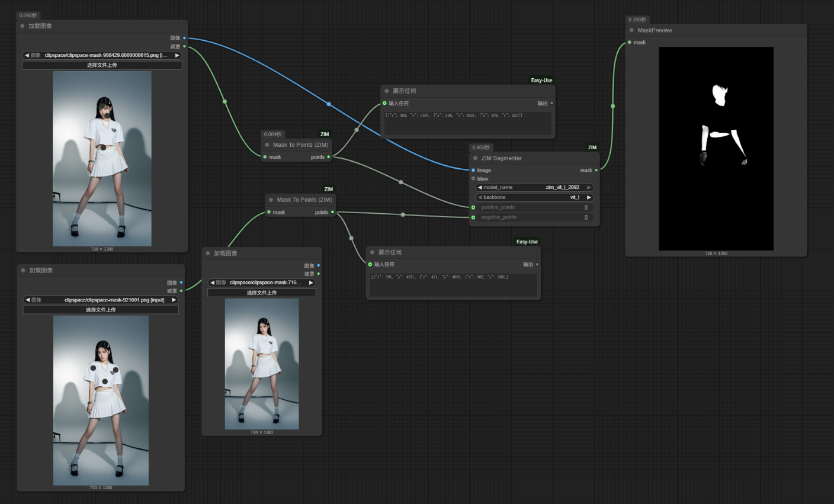Toggle collapse dot on lower 展示任何 node

point(372,252)
